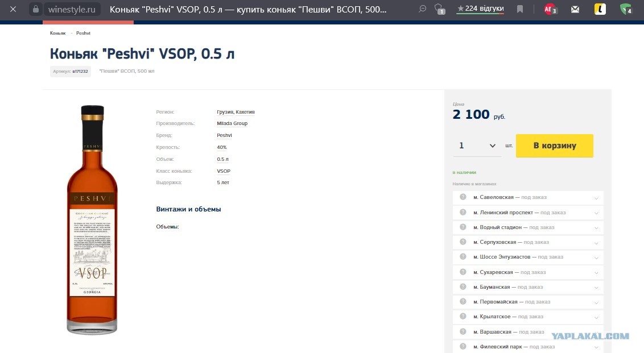644x353 pixels.
Task: Add to cart with В корзину button
Action: 555,146
